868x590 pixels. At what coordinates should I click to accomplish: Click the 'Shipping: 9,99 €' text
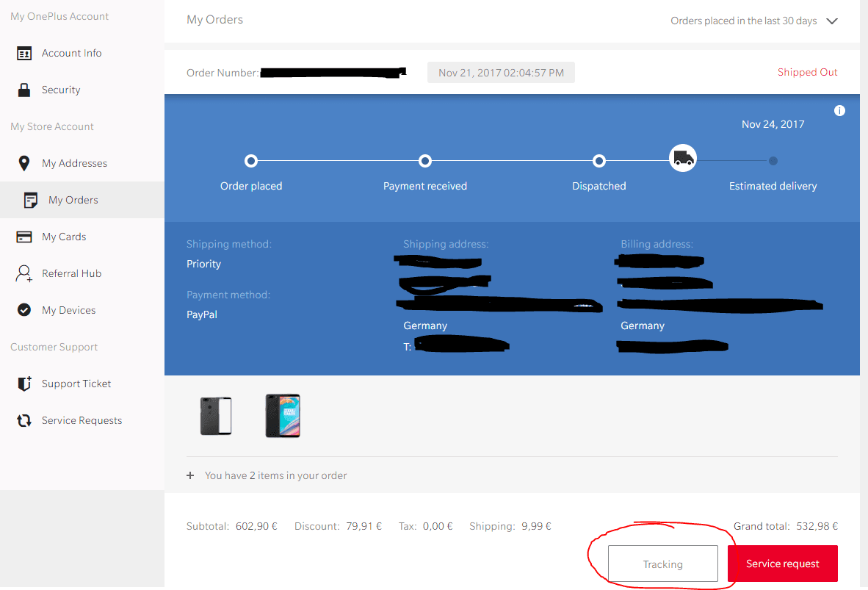(510, 526)
